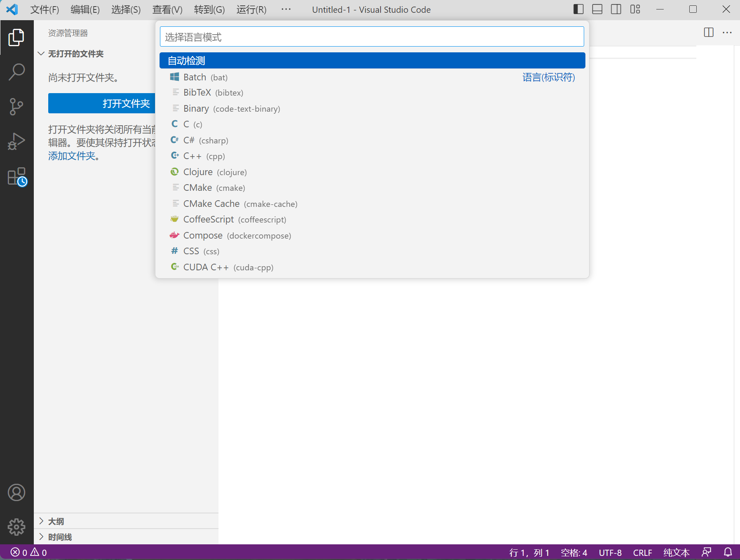Split the editor to the right
The image size is (740, 560).
[x=709, y=32]
